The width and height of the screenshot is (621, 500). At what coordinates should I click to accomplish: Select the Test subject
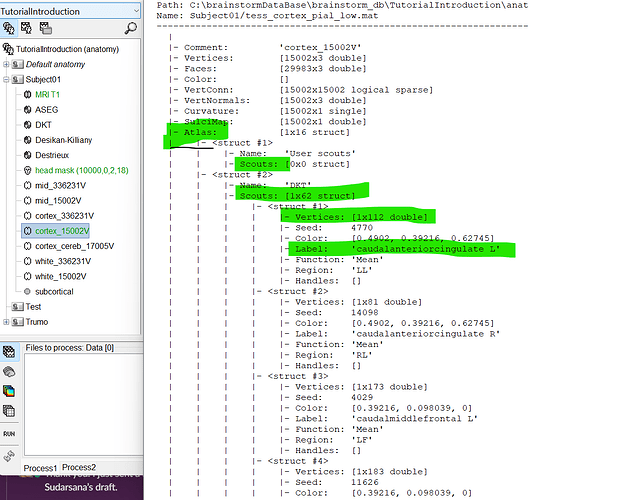tap(33, 307)
